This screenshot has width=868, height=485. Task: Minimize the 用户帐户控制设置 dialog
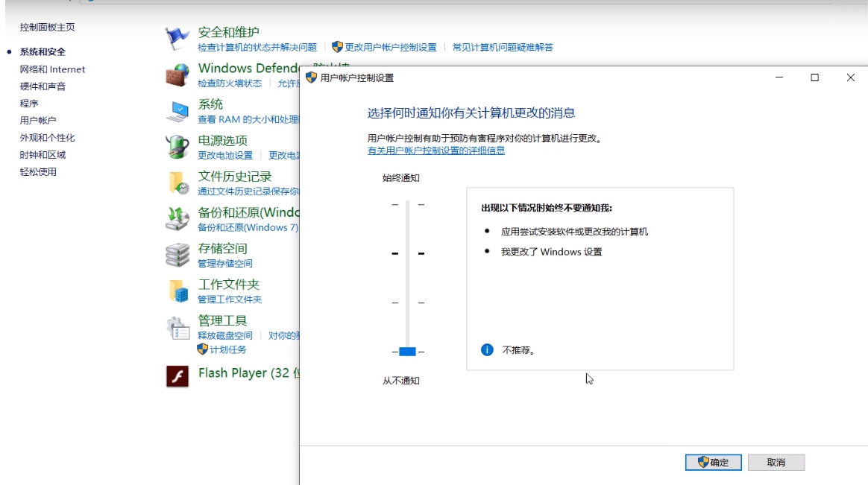coord(779,77)
